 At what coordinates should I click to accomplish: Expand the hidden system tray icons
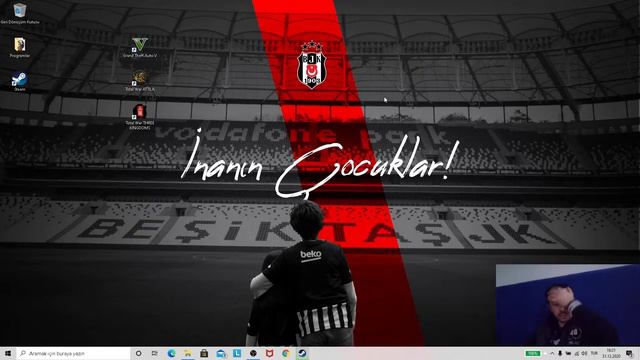pos(552,353)
